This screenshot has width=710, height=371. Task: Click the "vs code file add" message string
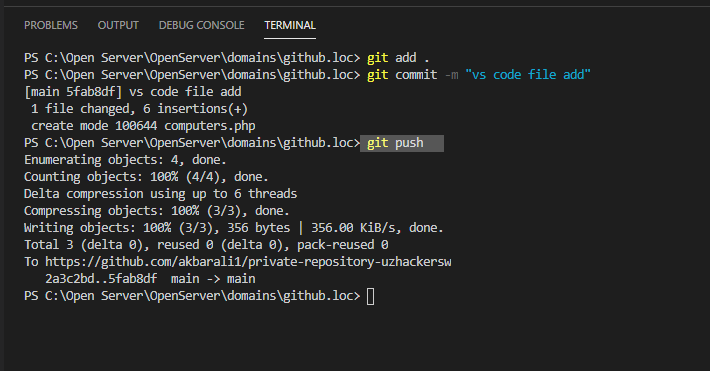[x=528, y=75]
